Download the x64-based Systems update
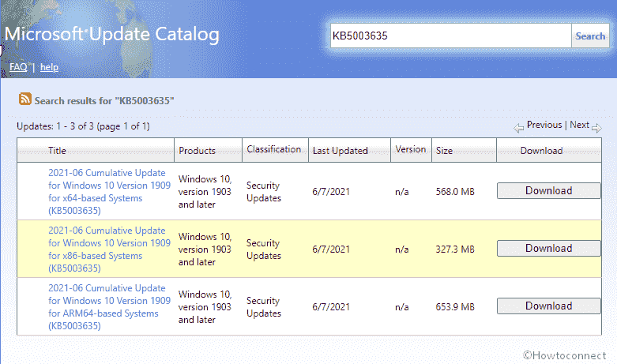Image resolution: width=617 pixels, height=364 pixels. pos(548,190)
